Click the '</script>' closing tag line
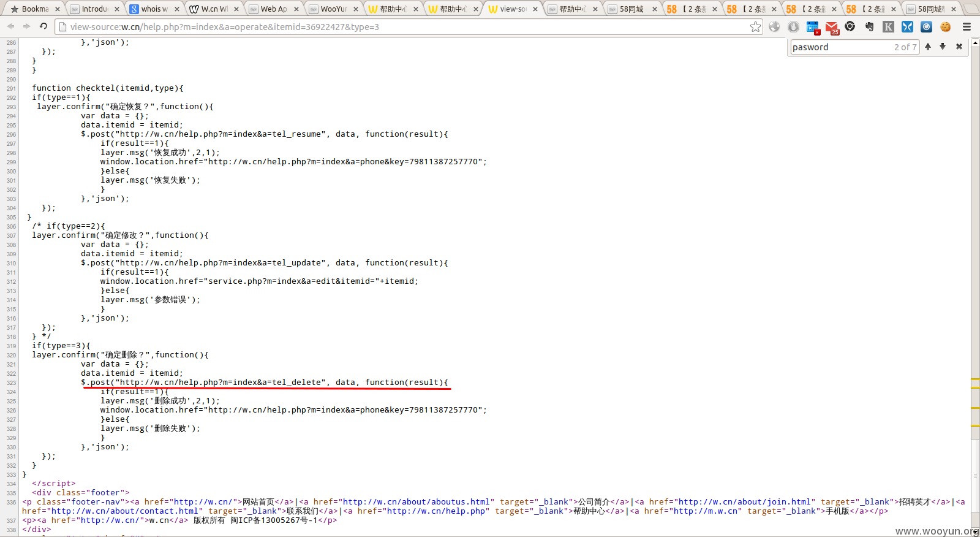This screenshot has height=537, width=980. [x=54, y=483]
